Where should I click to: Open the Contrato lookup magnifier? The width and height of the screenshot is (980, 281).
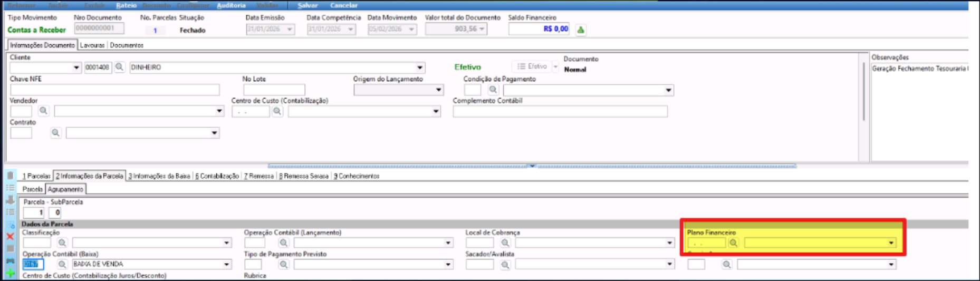(55, 133)
